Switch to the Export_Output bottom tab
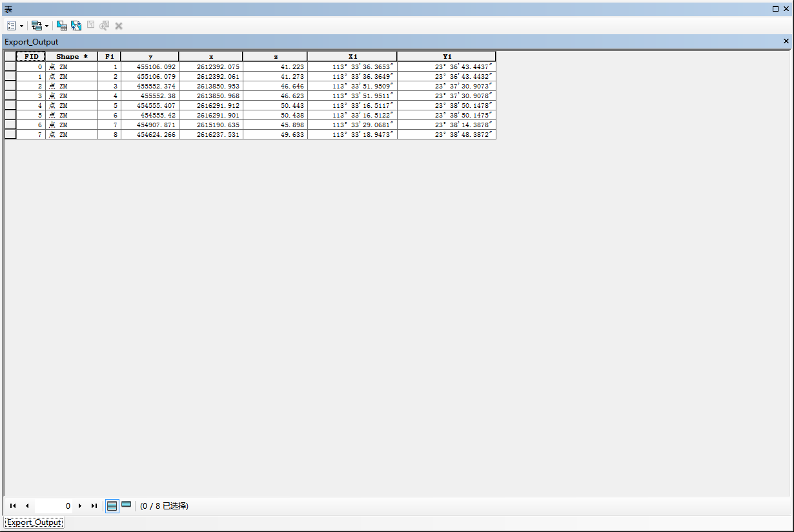The image size is (794, 532). point(34,522)
